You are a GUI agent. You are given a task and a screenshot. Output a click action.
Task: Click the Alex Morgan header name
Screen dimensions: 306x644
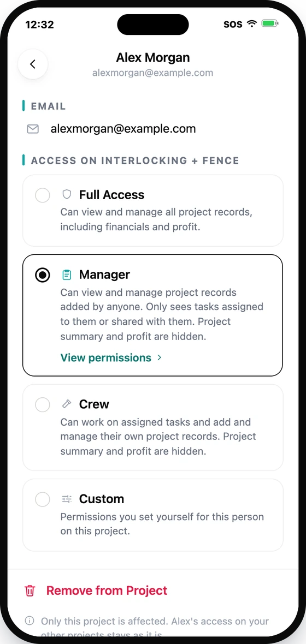click(x=153, y=57)
